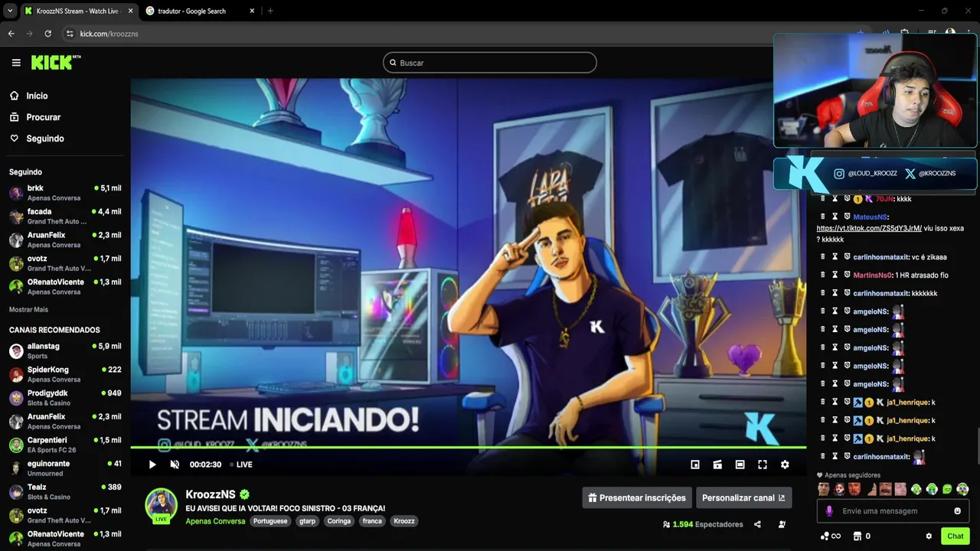Focus the Buscar search field
Screen dimensions: 980x551
(x=490, y=63)
